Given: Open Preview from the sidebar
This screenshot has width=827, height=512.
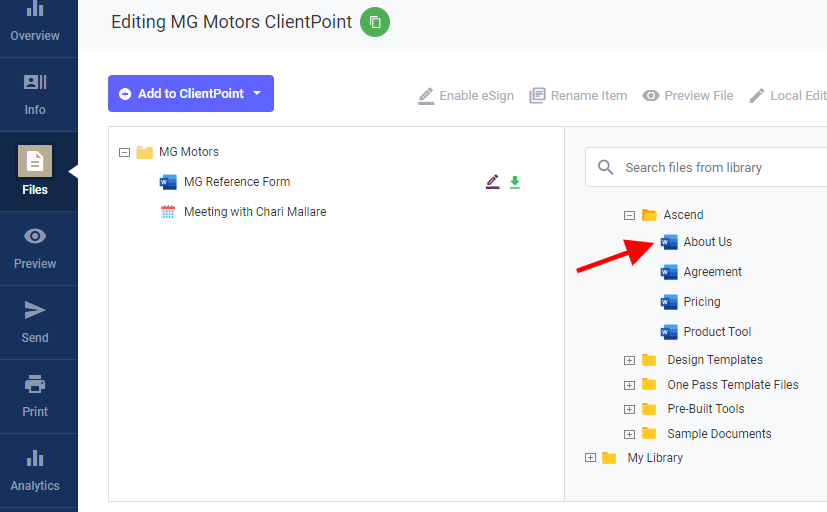Looking at the screenshot, I should click(35, 249).
